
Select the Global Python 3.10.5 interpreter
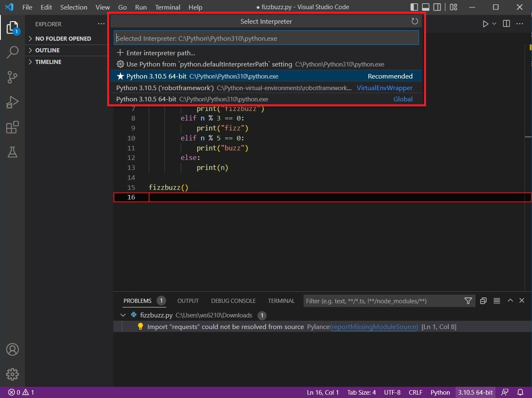[x=266, y=99]
